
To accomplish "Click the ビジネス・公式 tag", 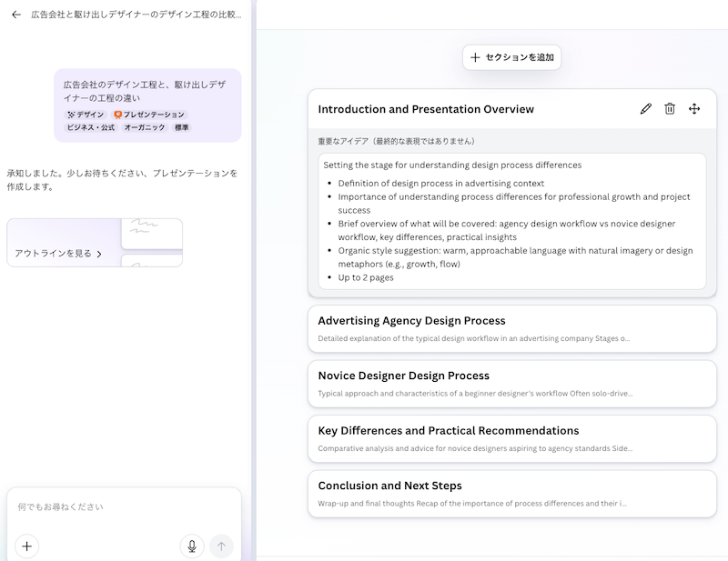I will 91,128.
